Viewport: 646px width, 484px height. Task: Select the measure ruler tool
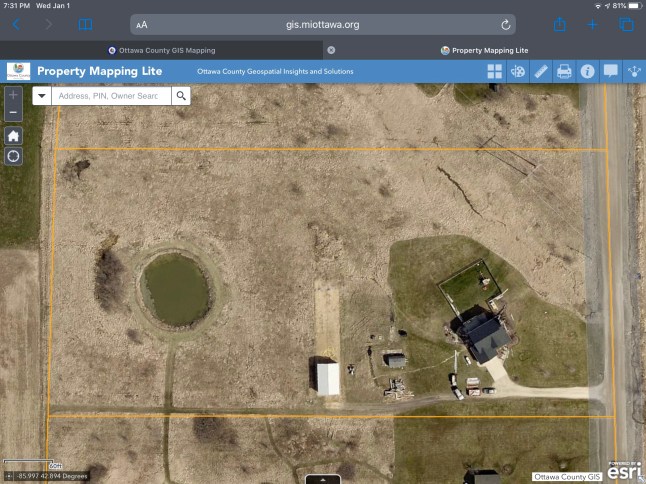[541, 71]
